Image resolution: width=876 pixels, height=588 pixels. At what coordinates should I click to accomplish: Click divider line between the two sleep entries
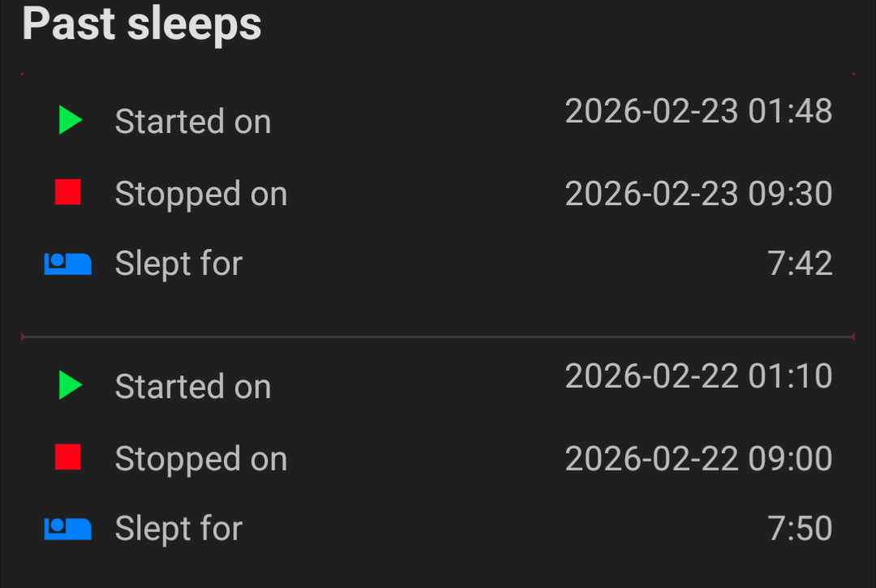[x=438, y=337]
